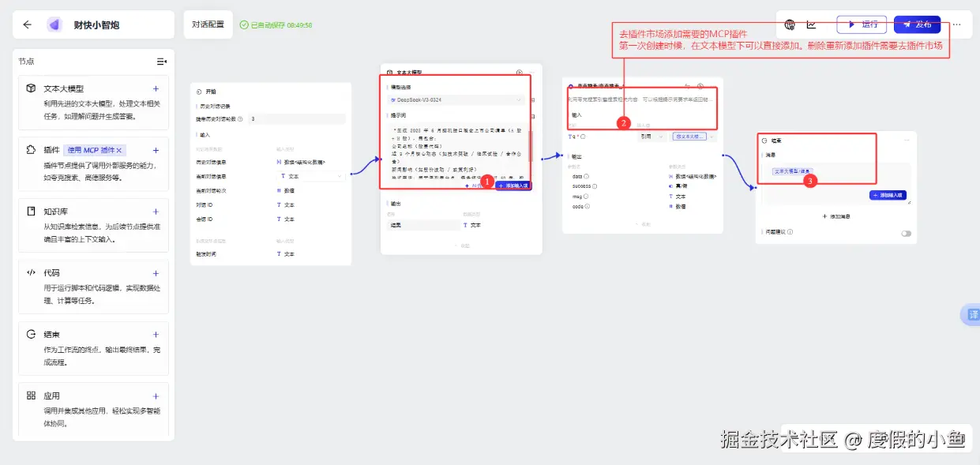
Task: Click the 应用 grid icon in sidebar
Action: pos(31,396)
